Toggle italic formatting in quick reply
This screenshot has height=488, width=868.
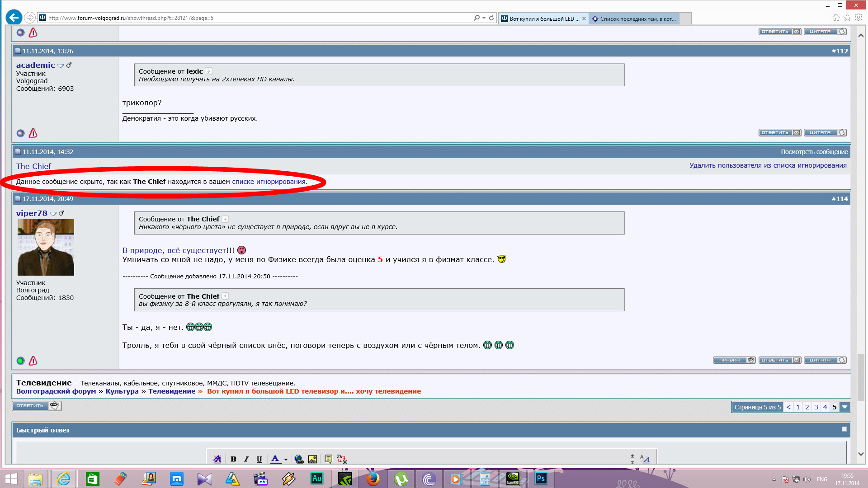point(246,459)
